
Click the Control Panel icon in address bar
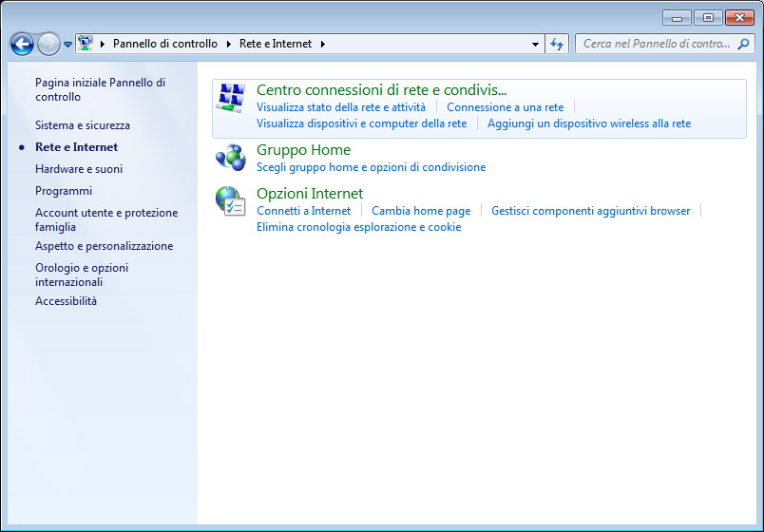coord(86,44)
